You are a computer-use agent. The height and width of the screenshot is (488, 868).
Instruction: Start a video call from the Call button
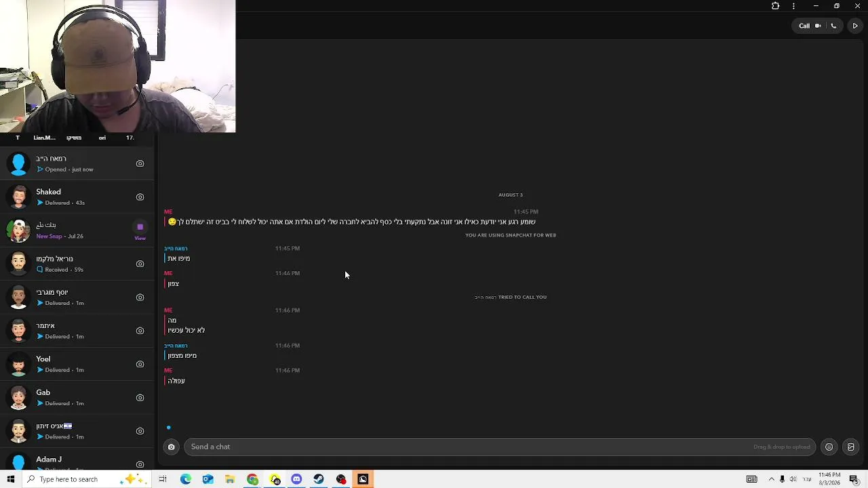pos(810,26)
